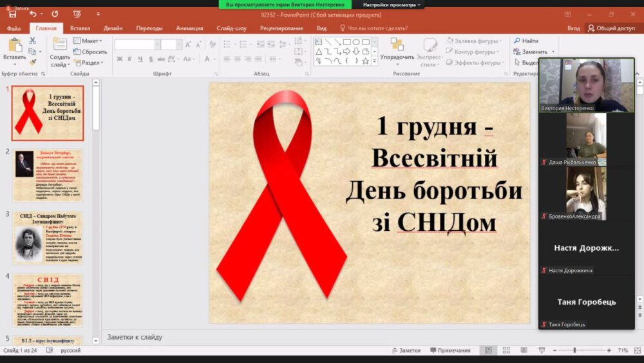Start slideshow from status bar icon
Screen dimensions: 644x363
[x=542, y=350]
